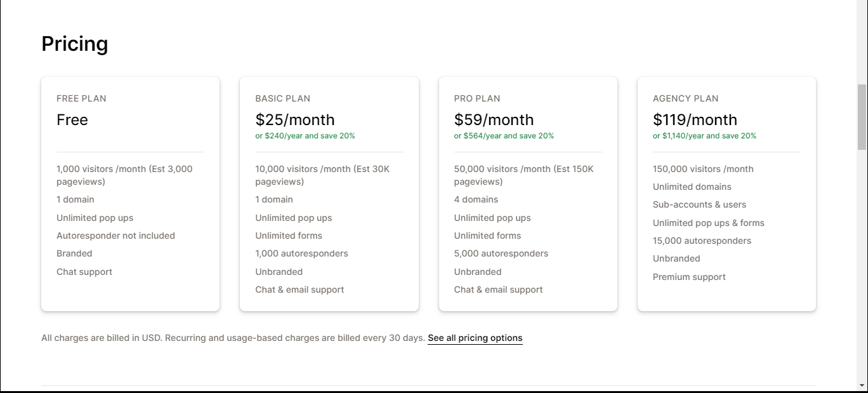Select the Free Plan card
The image size is (868, 393).
(x=130, y=194)
